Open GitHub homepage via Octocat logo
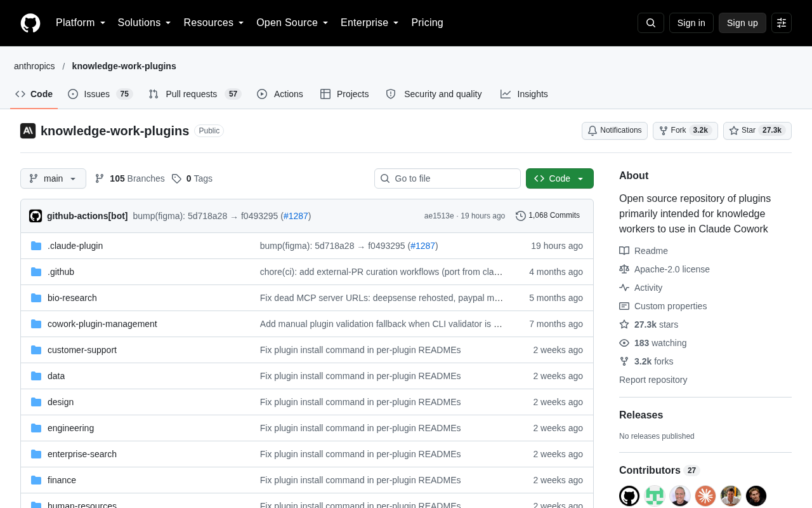 pos(30,23)
